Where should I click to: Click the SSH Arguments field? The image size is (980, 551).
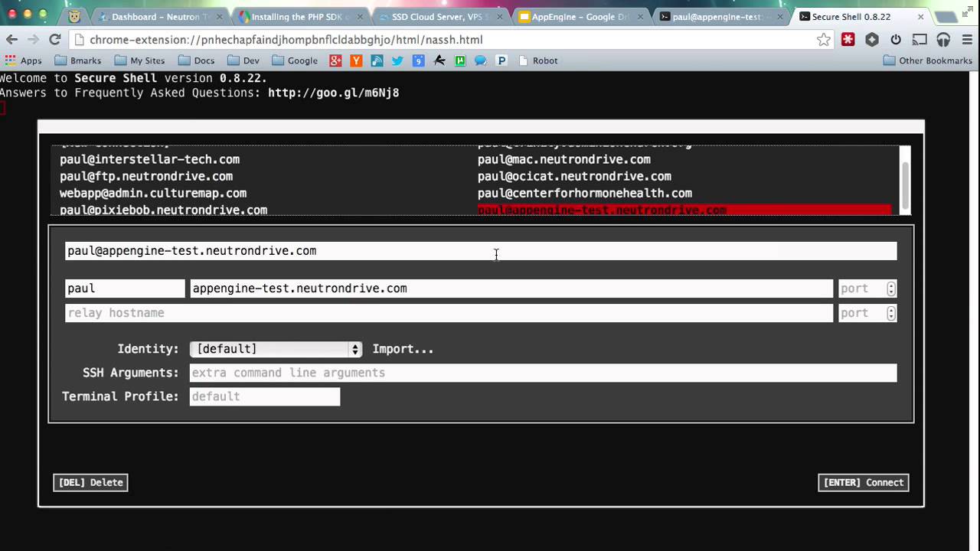click(x=543, y=373)
